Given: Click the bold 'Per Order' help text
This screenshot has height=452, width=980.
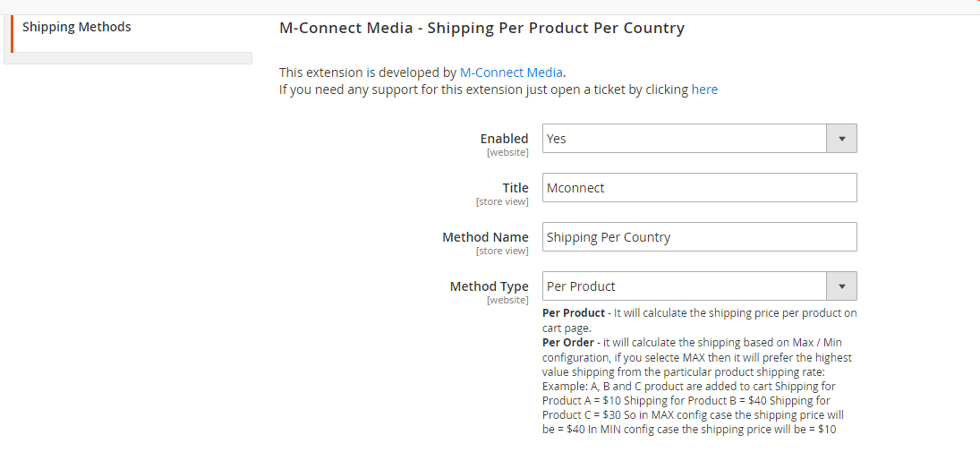Looking at the screenshot, I should tap(567, 343).
